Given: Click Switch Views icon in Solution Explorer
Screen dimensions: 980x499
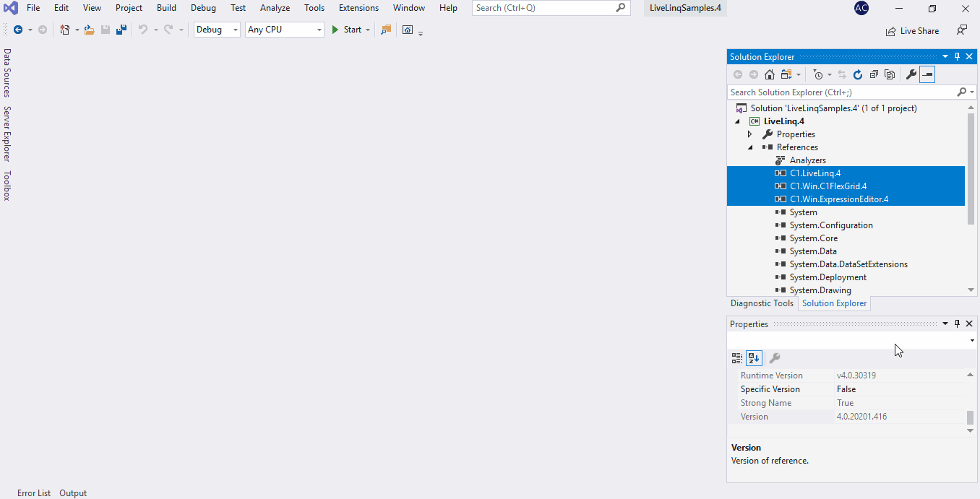Looking at the screenshot, I should [786, 74].
